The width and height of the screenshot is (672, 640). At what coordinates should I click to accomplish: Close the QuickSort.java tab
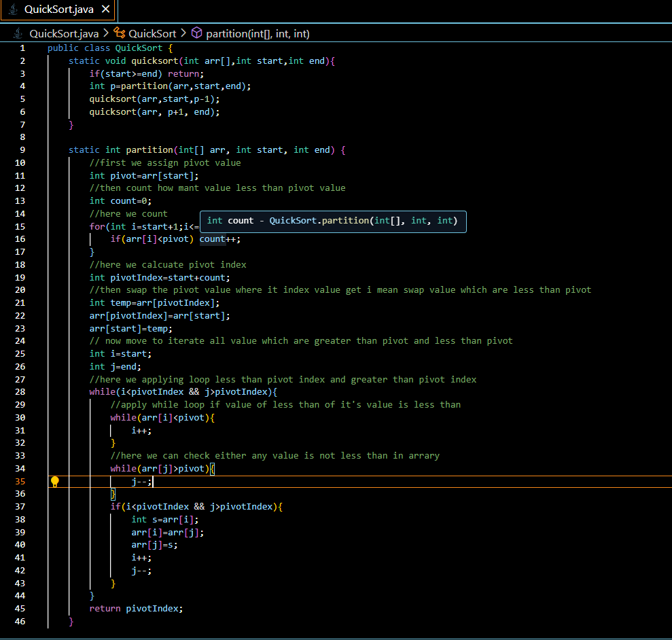click(105, 9)
